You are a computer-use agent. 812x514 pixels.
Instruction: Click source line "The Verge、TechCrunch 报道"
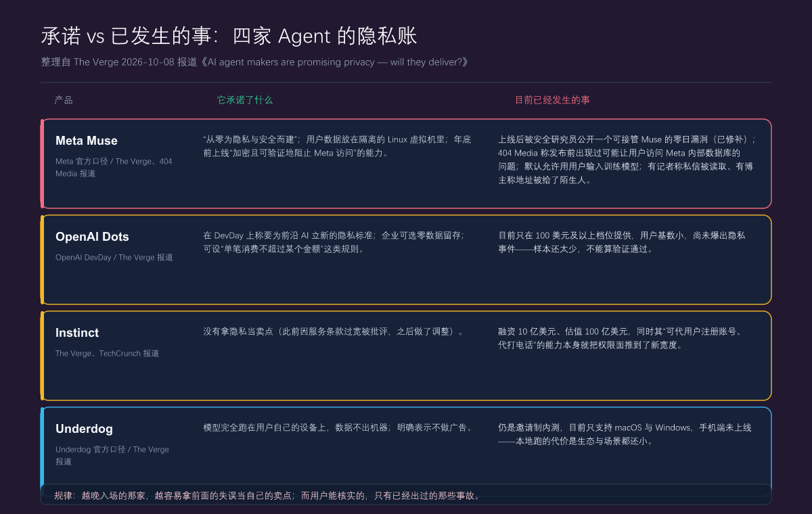click(107, 354)
